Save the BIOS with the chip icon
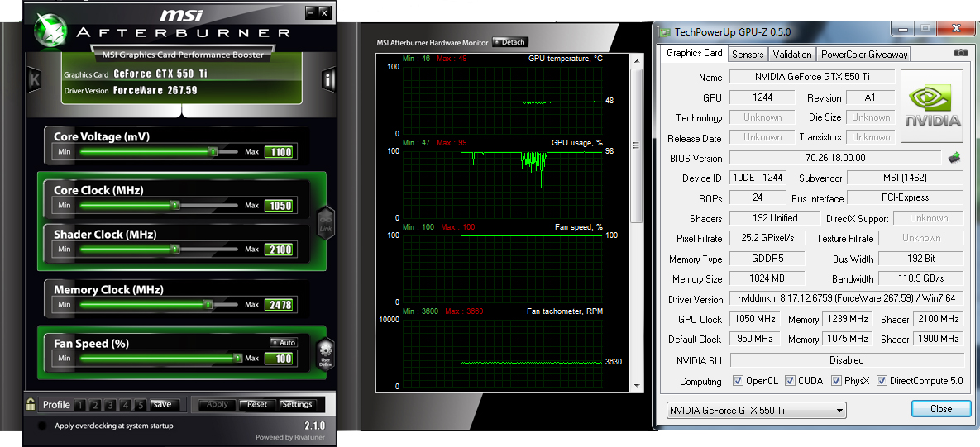Viewport: 980px width, 447px height. tap(954, 157)
